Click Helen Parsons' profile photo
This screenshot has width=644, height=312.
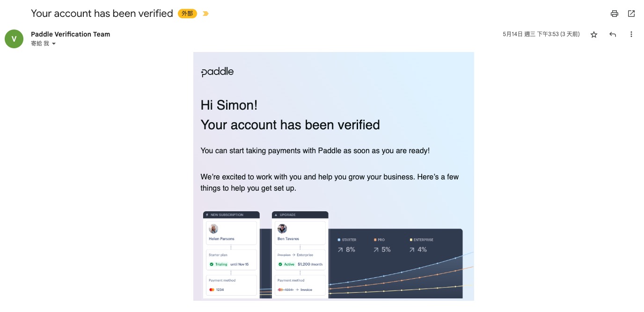pyautogui.click(x=213, y=229)
